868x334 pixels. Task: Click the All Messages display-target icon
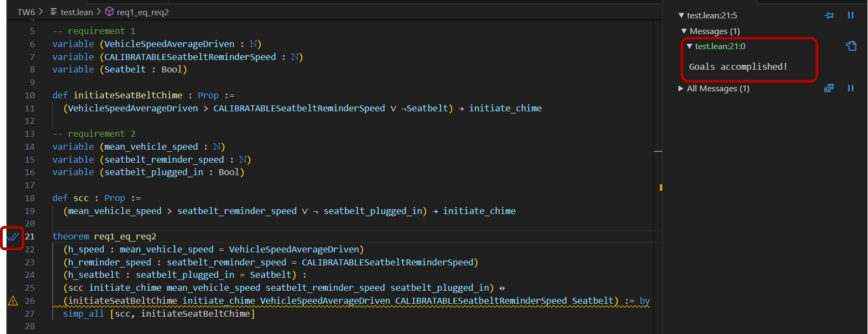pos(829,88)
